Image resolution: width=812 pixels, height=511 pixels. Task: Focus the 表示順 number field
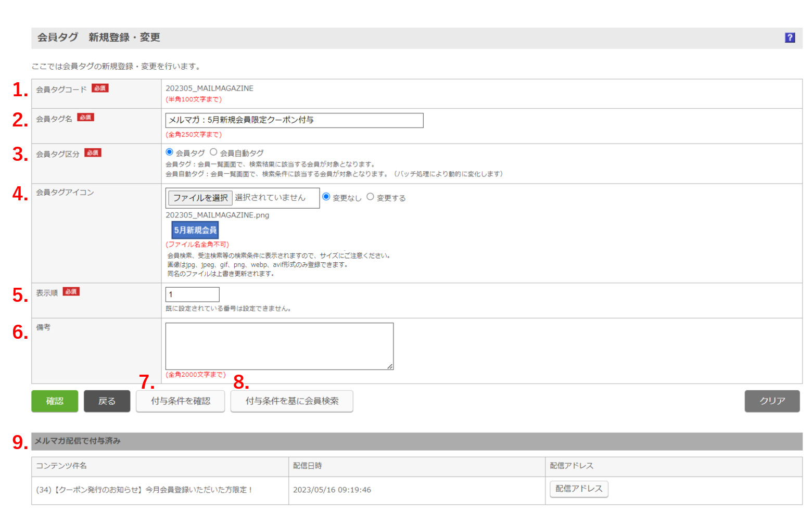192,295
